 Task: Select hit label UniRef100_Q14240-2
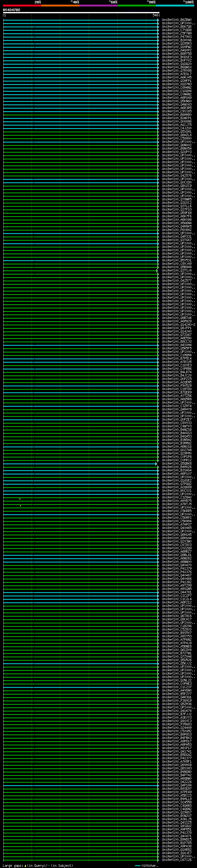(179, 325)
